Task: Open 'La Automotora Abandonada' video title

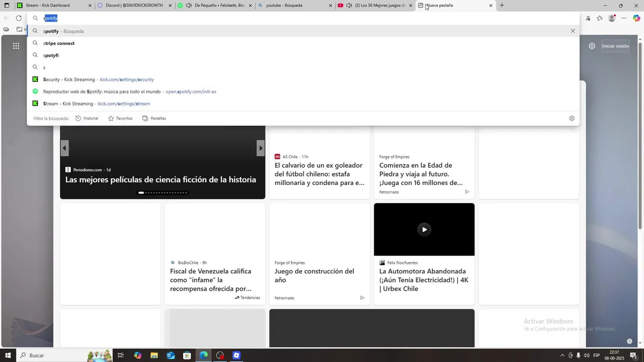Action: pos(424,280)
